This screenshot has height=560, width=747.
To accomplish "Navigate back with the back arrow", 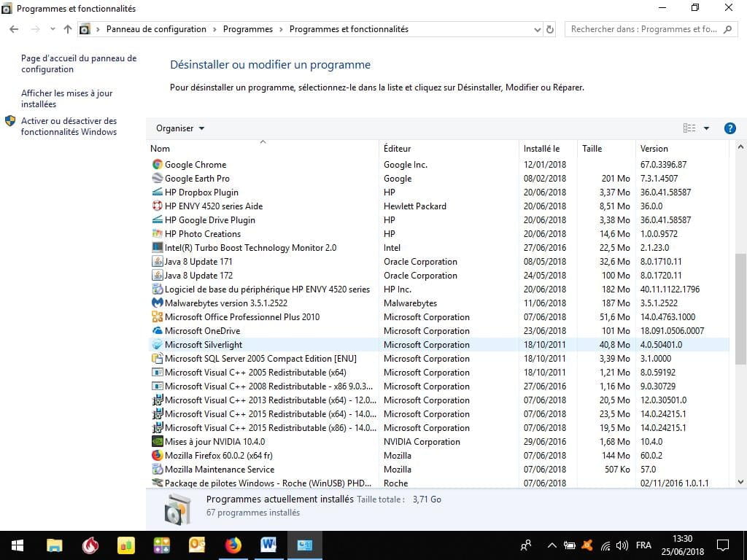I will (x=14, y=29).
